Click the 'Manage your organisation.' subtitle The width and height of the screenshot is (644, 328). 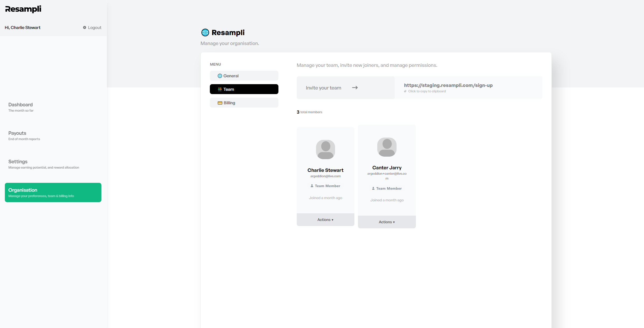pyautogui.click(x=230, y=43)
